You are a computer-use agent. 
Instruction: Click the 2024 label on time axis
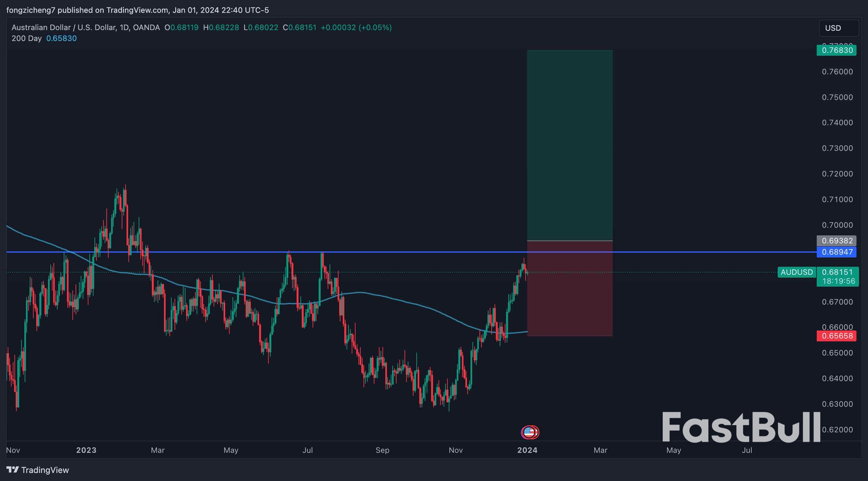pos(527,450)
